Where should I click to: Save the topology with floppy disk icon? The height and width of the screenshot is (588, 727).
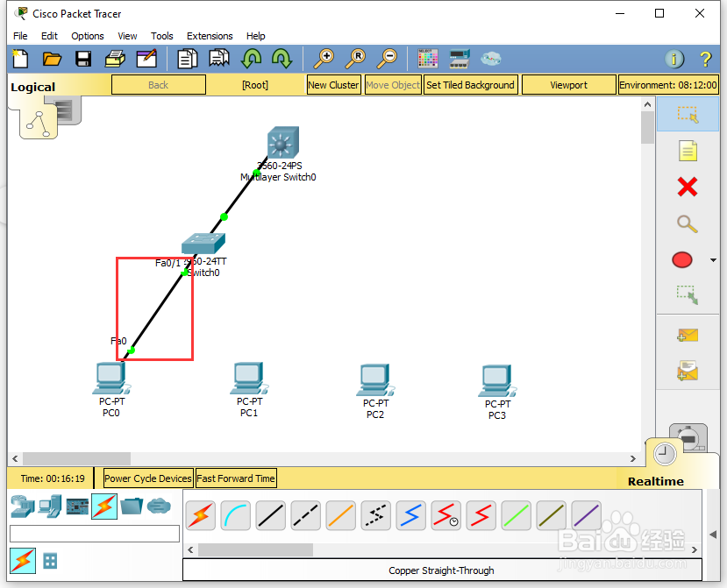point(83,59)
